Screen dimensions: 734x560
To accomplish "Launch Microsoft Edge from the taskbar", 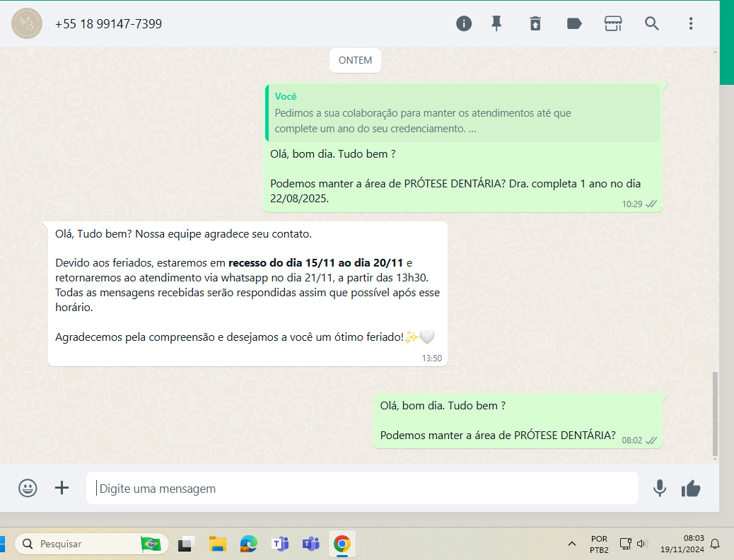I will (x=249, y=544).
